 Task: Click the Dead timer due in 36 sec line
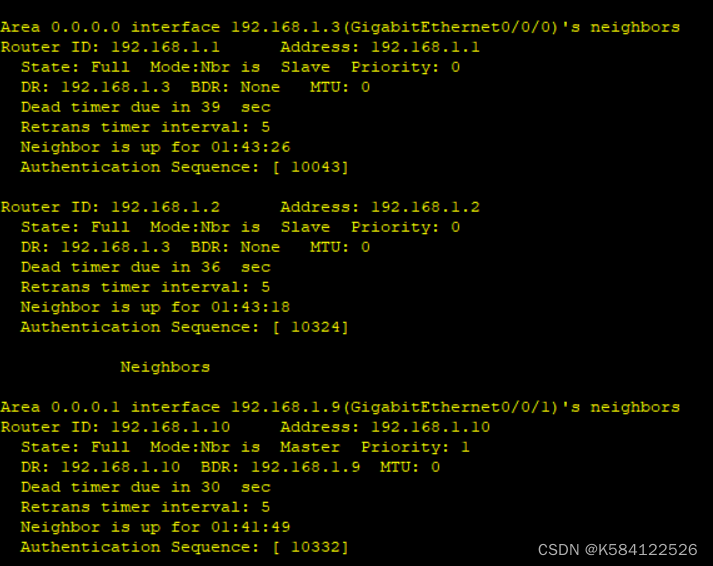click(146, 267)
